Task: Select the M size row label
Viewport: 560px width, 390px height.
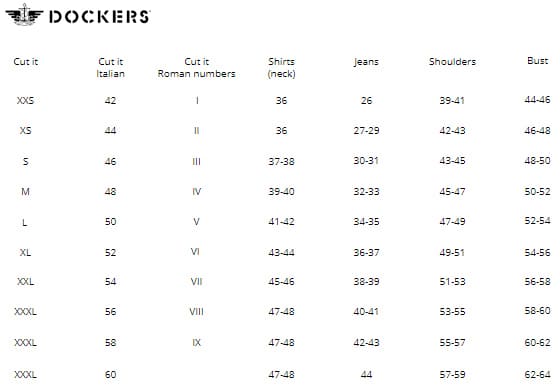Action: (25, 192)
